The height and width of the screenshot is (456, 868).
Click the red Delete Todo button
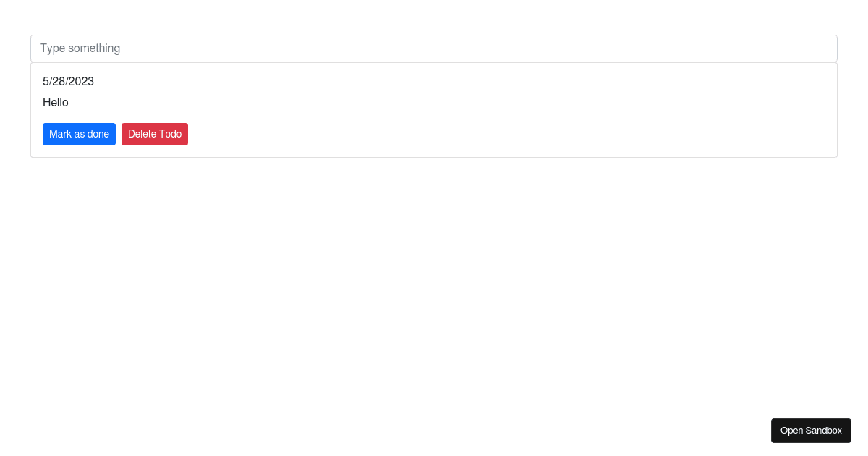coord(155,134)
